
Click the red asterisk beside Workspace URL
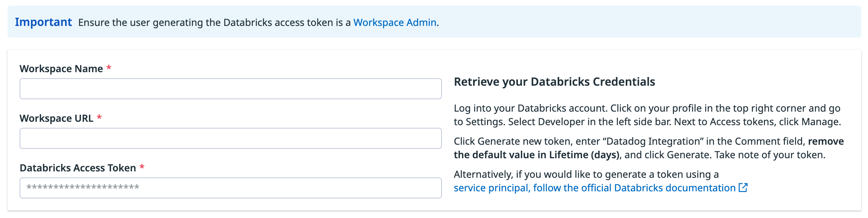pos(99,118)
